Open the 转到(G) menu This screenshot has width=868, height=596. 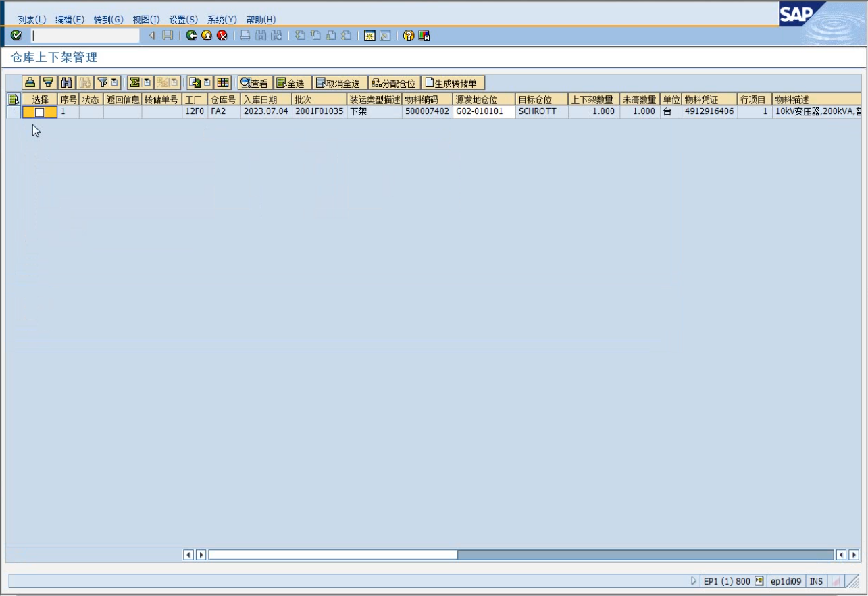[x=108, y=20]
